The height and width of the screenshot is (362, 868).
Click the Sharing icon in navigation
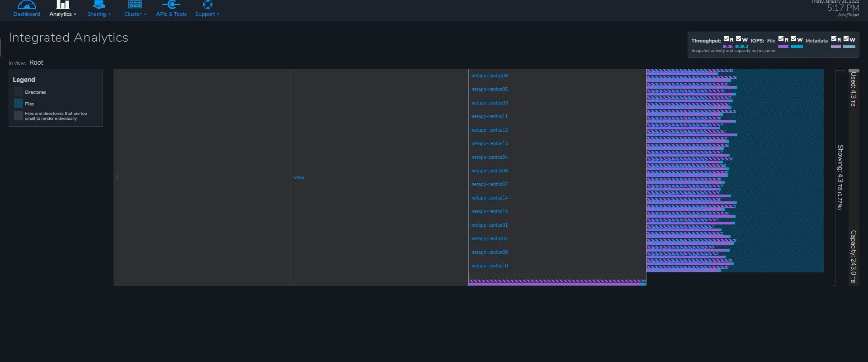[99, 5]
